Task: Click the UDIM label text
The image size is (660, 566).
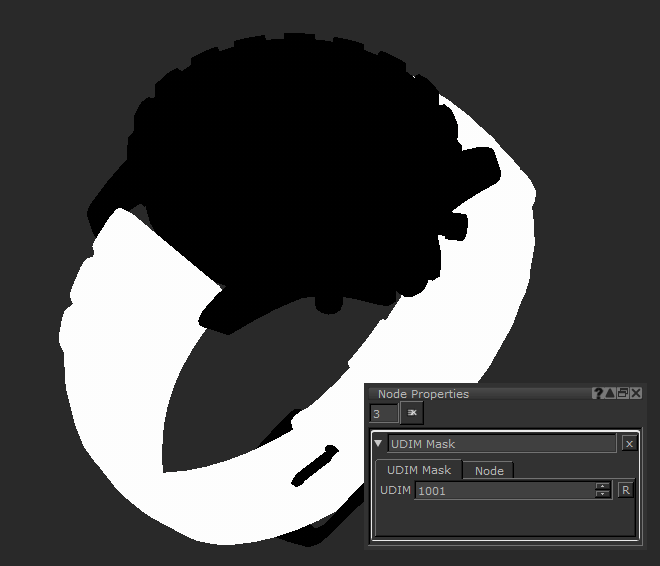Action: tap(396, 490)
